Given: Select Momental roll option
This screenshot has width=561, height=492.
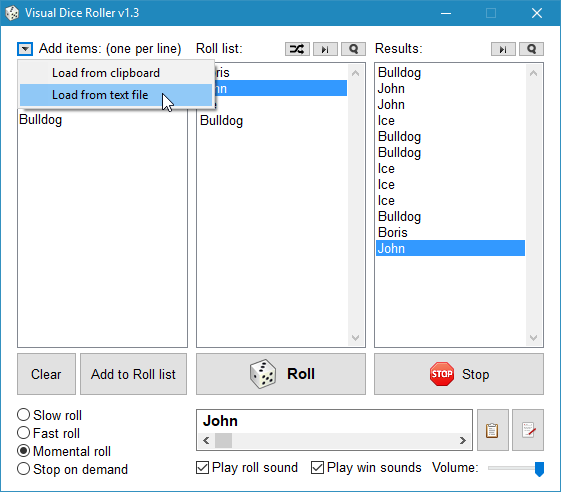Looking at the screenshot, I should [64, 451].
